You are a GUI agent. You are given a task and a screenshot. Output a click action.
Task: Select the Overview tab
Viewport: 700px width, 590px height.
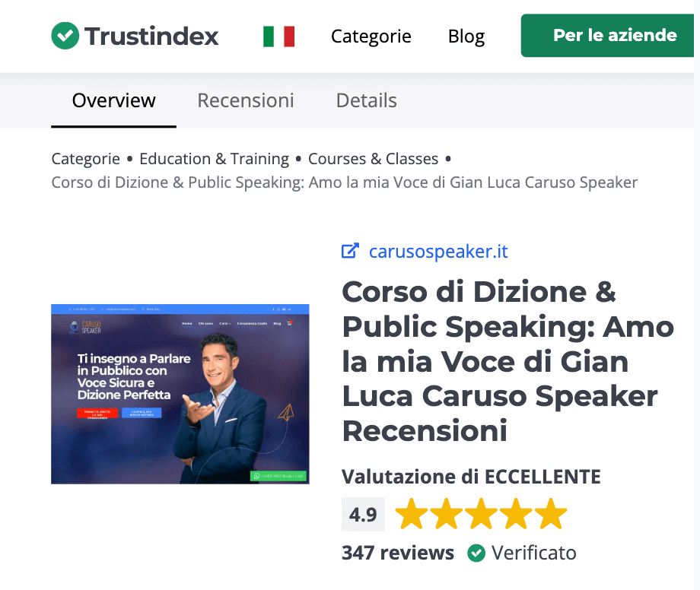coord(114,100)
